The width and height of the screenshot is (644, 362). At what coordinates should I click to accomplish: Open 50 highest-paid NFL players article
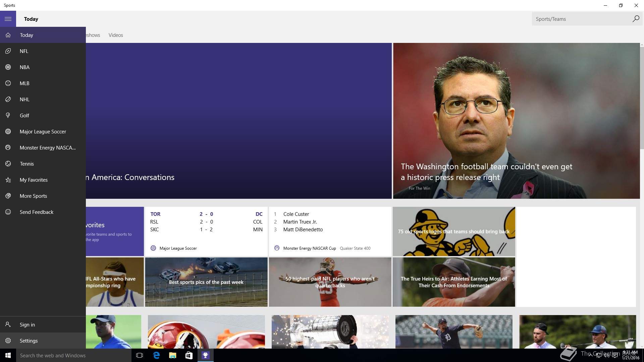[x=330, y=282]
